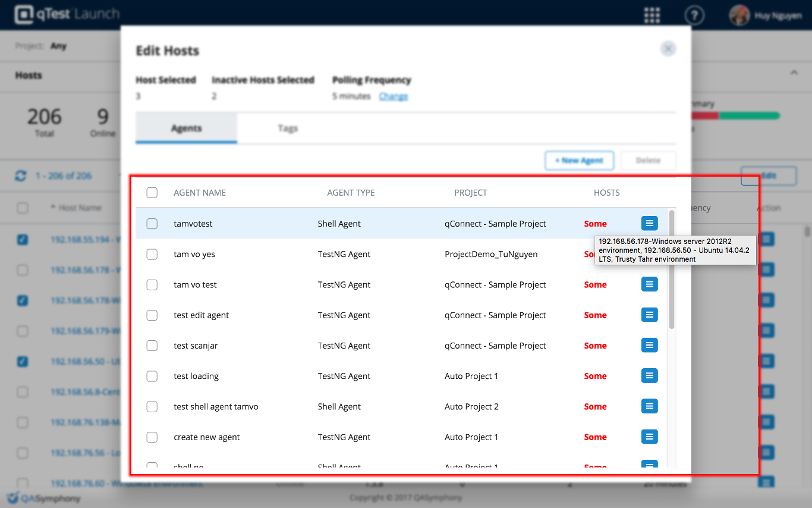Open hosts list icon for test edit agent
The image size is (812, 508).
click(649, 315)
